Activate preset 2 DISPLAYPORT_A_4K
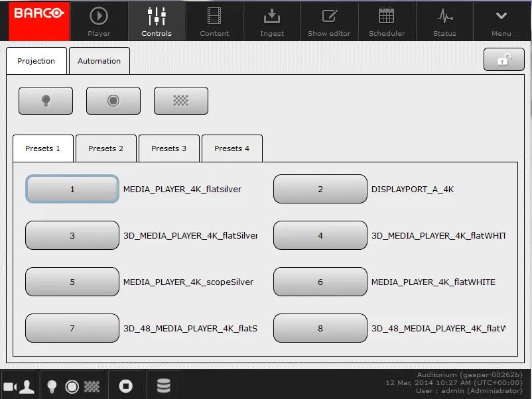Screen dimensions: 532x399 (x=320, y=189)
